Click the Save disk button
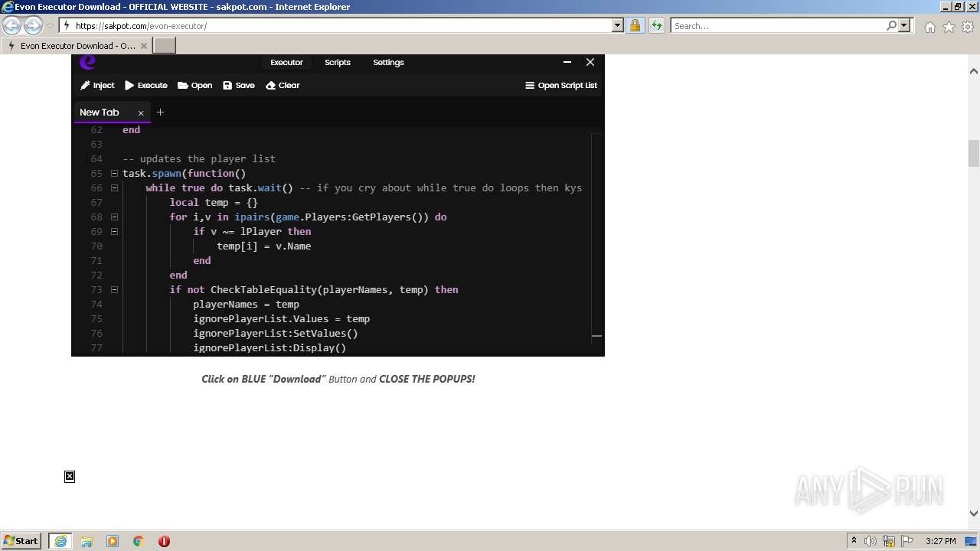The height and width of the screenshot is (551, 980). coord(239,85)
